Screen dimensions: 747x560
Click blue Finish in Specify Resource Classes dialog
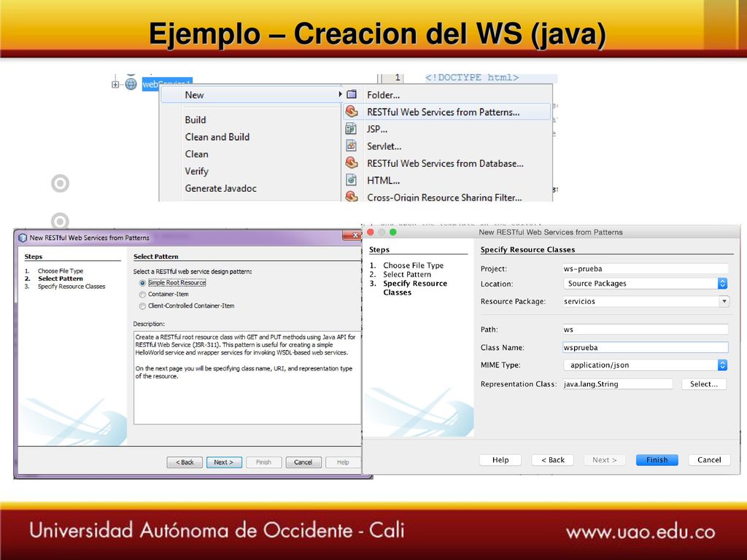point(657,459)
